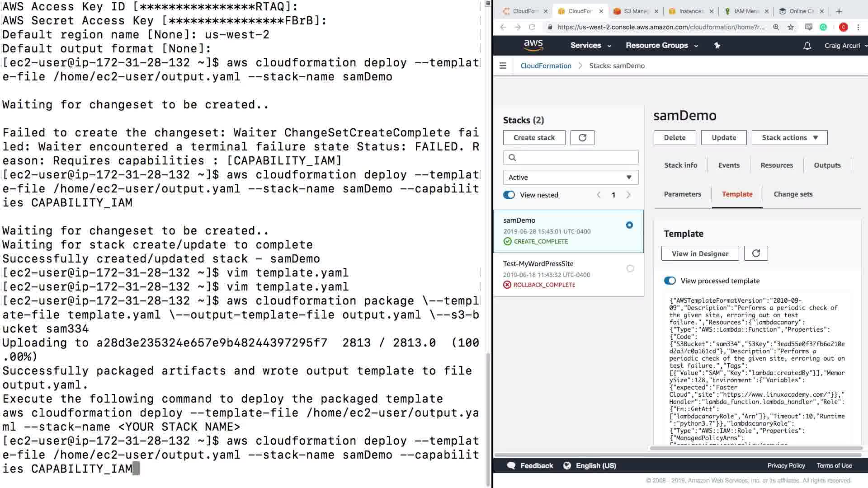
Task: Open the Change sets tab
Action: tap(793, 194)
